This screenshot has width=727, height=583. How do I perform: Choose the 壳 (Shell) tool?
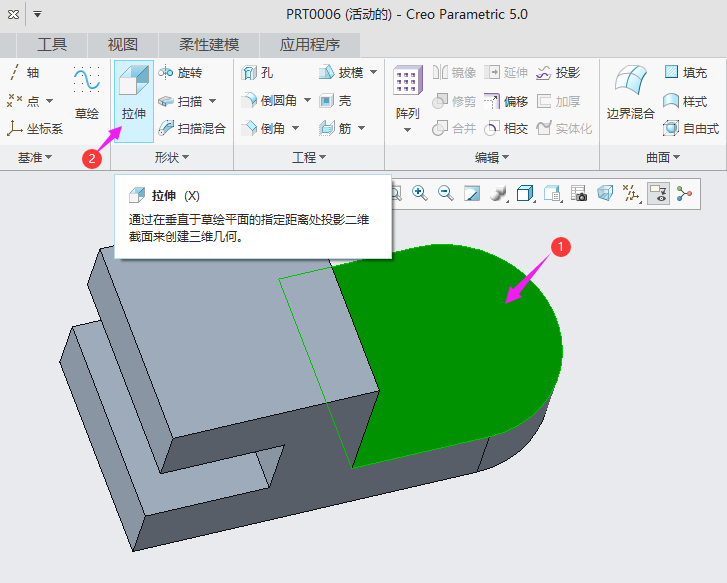336,100
